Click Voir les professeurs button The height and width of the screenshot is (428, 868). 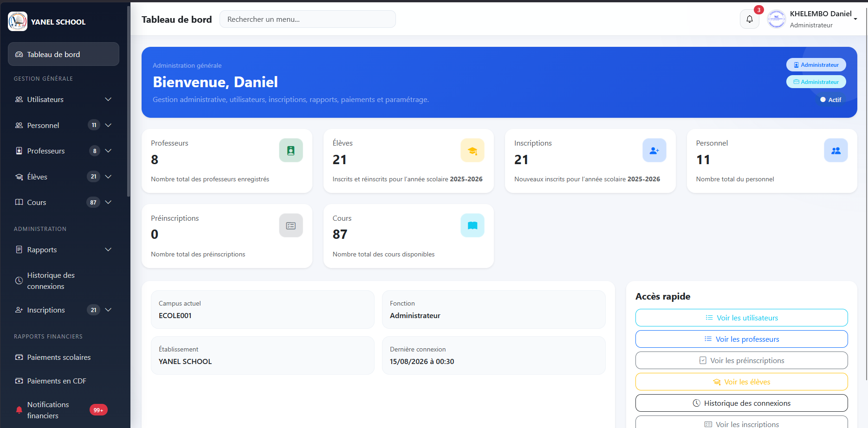[741, 339]
